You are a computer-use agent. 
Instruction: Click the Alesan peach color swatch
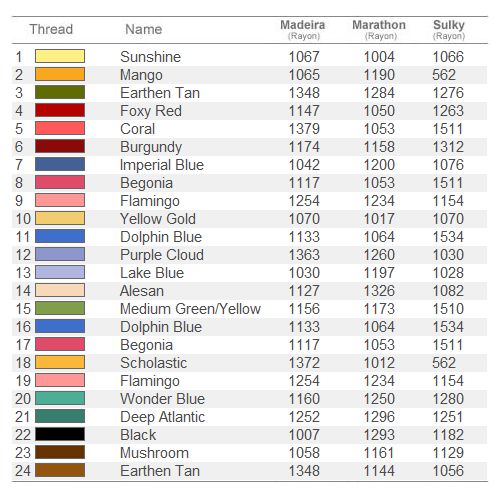tap(60, 290)
